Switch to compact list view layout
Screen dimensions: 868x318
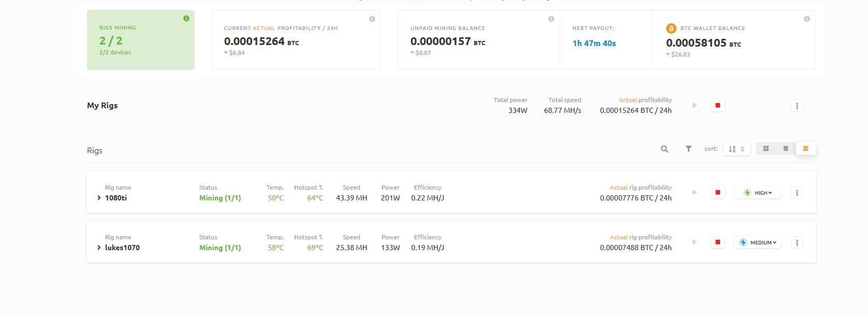(x=786, y=149)
